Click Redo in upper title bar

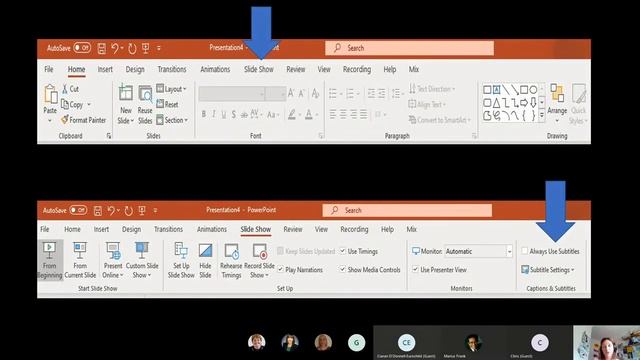pos(132,49)
